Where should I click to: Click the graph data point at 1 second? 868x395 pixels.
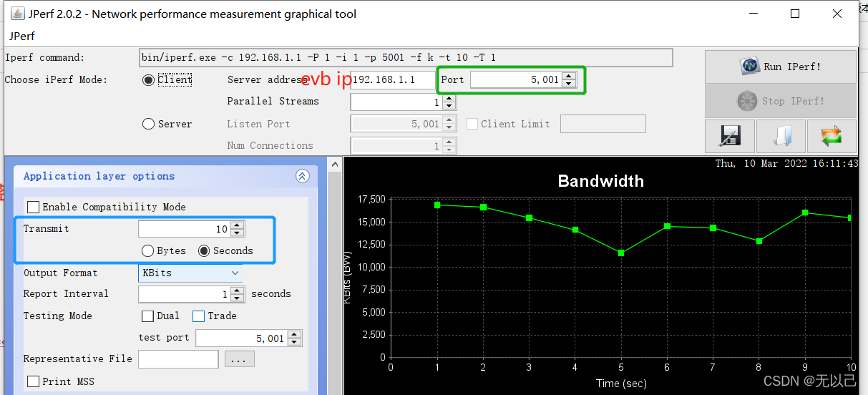[437, 205]
